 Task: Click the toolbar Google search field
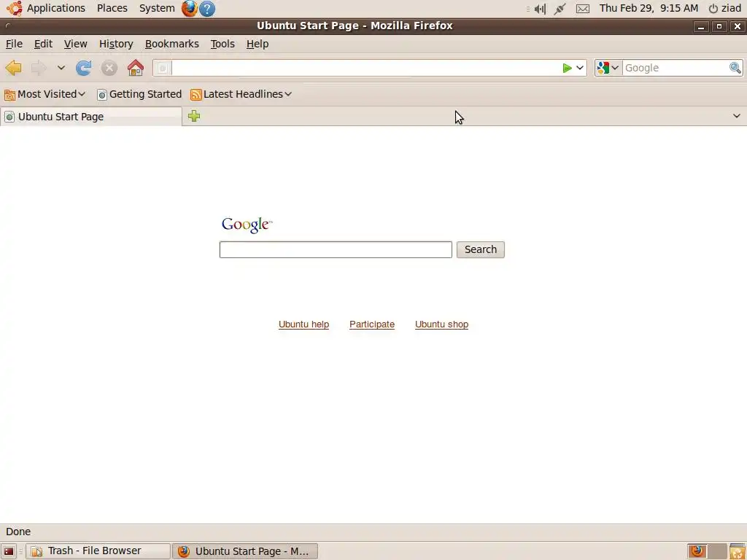pyautogui.click(x=676, y=68)
